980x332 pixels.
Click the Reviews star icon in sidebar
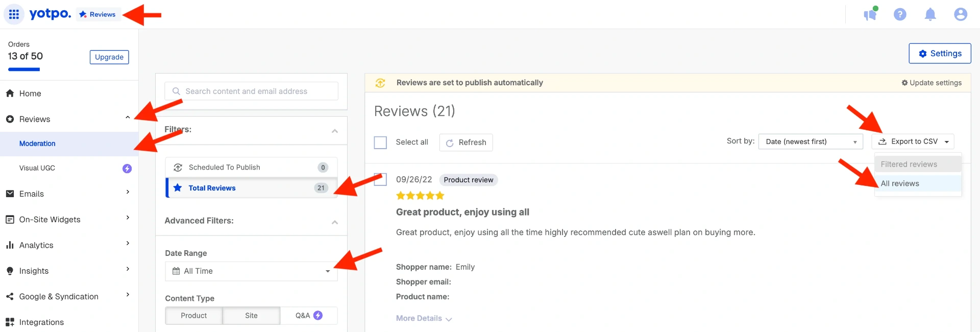[x=10, y=119]
